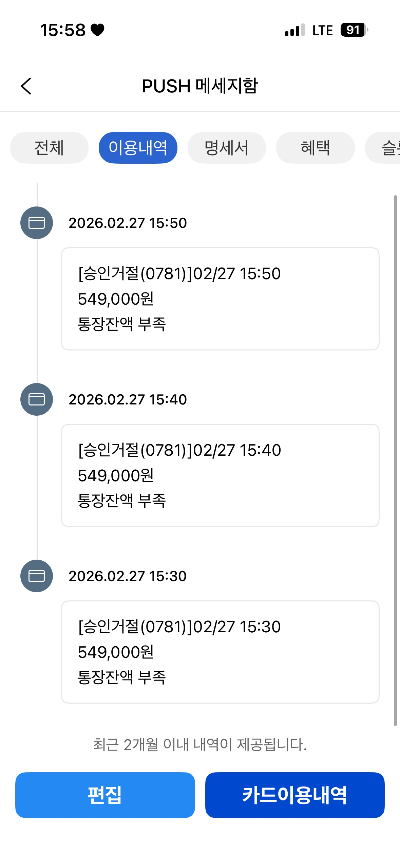Switch to the 명세서 tab
The image size is (400, 868).
click(226, 148)
